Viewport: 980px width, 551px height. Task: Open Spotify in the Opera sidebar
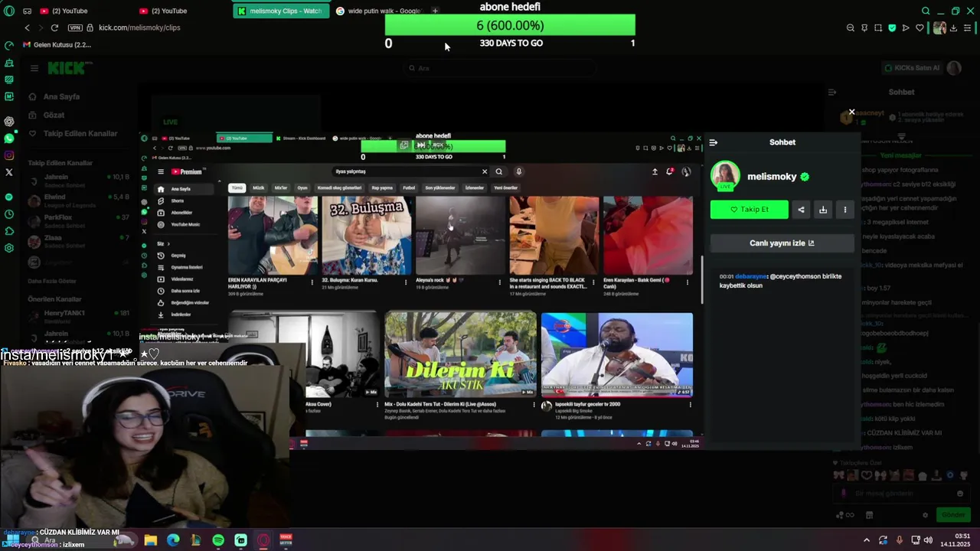coord(9,197)
